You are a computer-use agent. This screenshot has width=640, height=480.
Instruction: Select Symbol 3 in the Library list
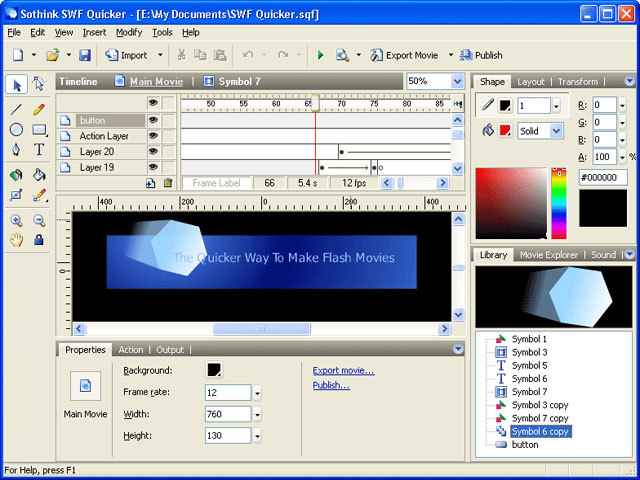[529, 352]
